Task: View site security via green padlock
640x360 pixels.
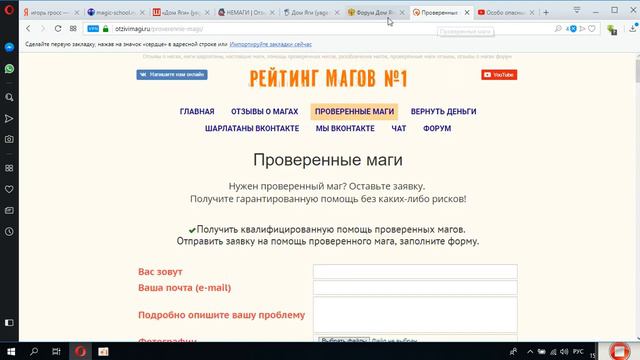Action: click(106, 29)
